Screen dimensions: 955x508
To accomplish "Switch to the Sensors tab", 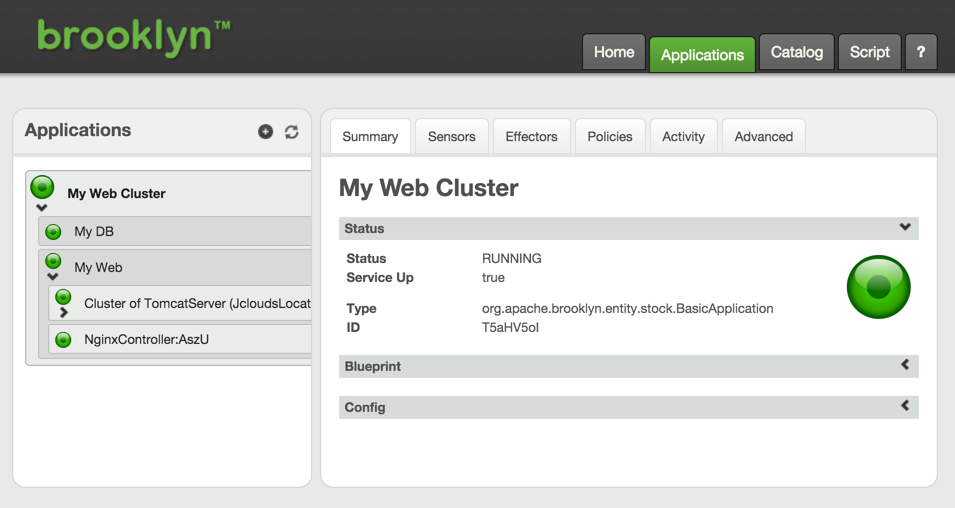I will [451, 137].
